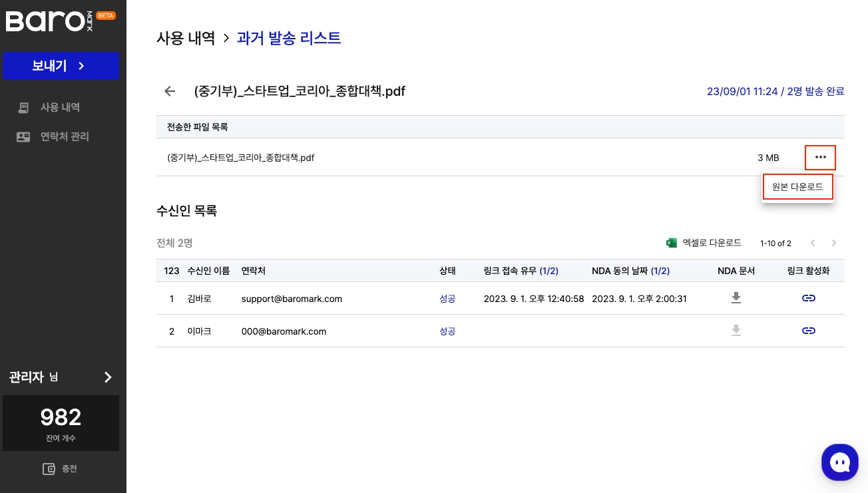This screenshot has height=493, width=868.
Task: Click the greyed NDA download for 이마크
Action: click(736, 331)
